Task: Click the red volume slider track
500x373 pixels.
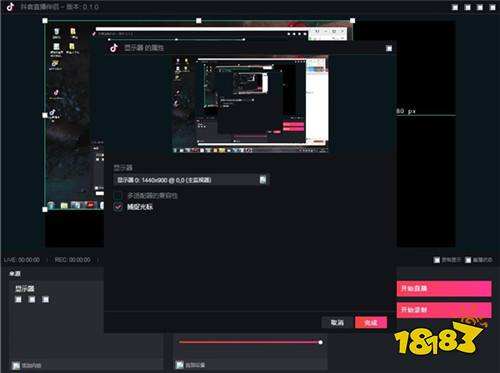Action: (x=249, y=342)
